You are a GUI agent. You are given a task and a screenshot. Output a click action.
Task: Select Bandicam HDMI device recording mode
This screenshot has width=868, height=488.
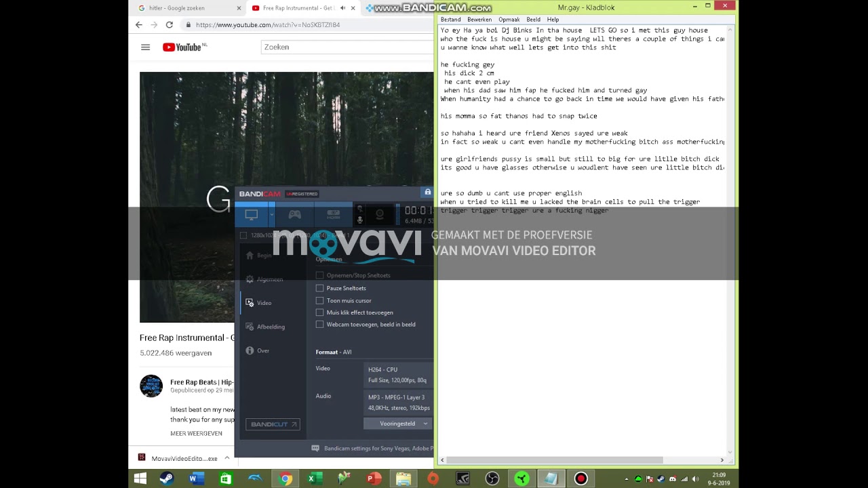pos(333,215)
